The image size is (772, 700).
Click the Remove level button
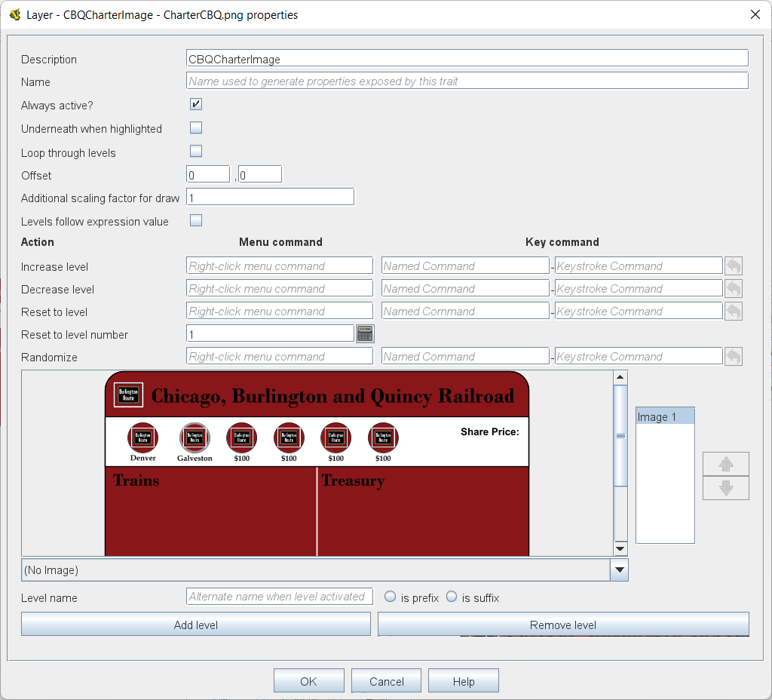tap(563, 625)
